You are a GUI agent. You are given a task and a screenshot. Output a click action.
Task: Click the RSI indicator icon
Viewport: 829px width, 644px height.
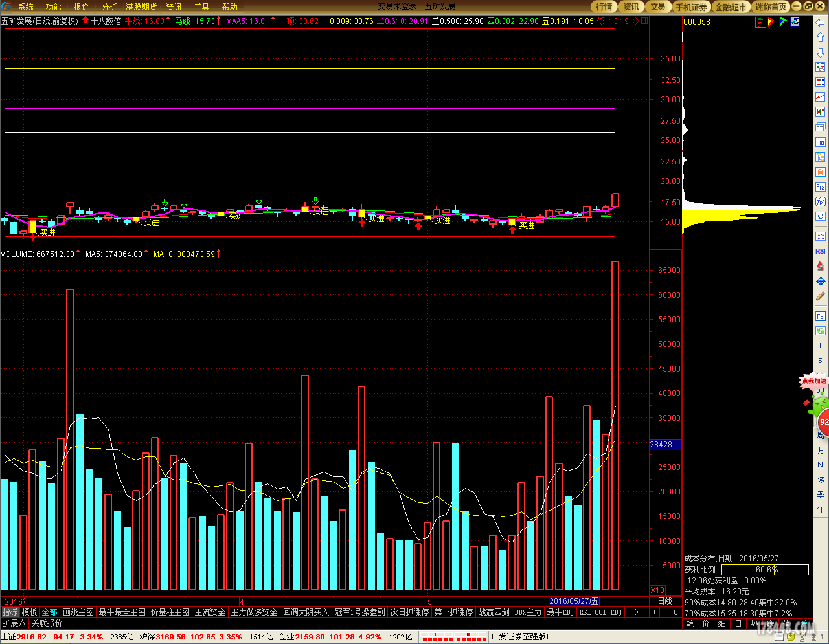(821, 251)
